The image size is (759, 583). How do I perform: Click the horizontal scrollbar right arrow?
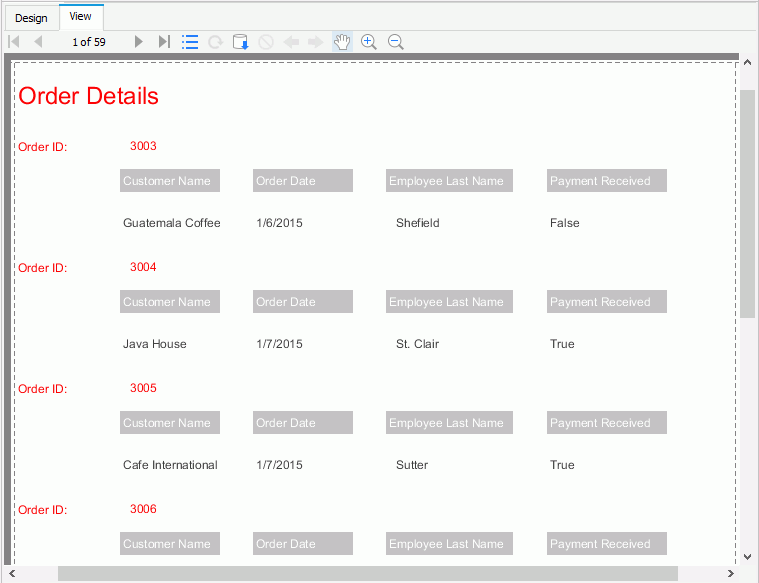[x=730, y=574]
